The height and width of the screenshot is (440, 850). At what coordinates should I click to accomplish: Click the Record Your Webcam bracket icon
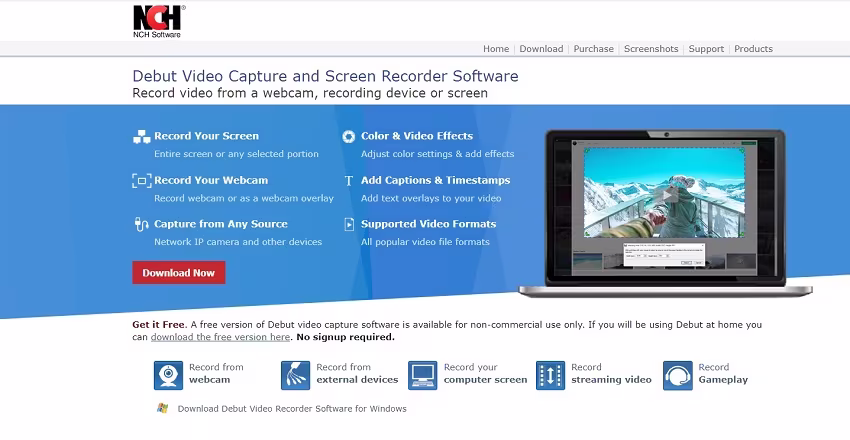coord(141,180)
